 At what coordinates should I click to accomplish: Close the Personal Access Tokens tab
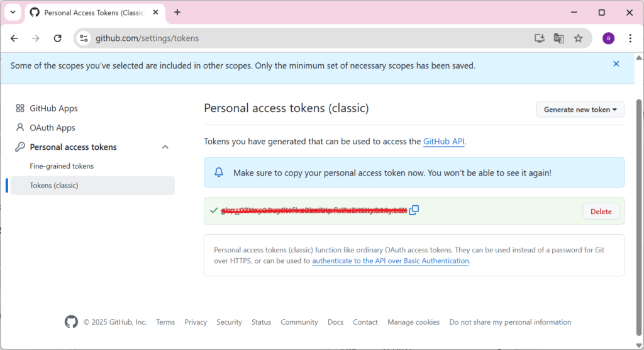click(156, 13)
